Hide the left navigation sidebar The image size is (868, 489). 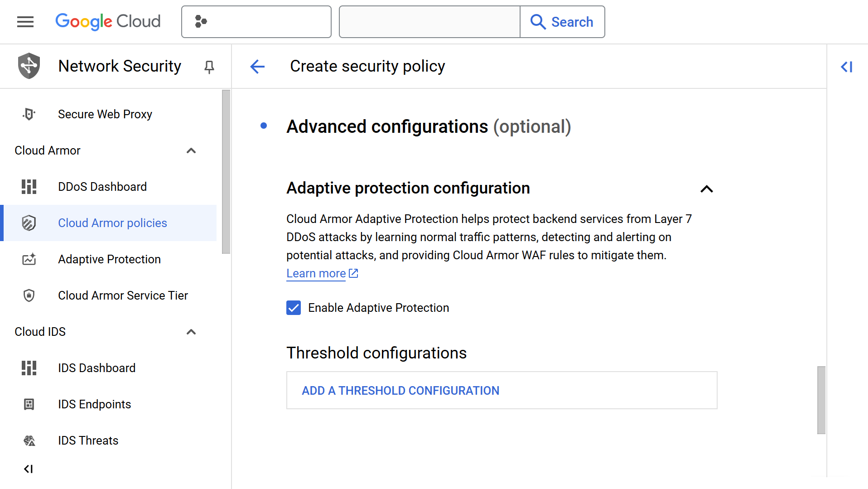click(29, 469)
